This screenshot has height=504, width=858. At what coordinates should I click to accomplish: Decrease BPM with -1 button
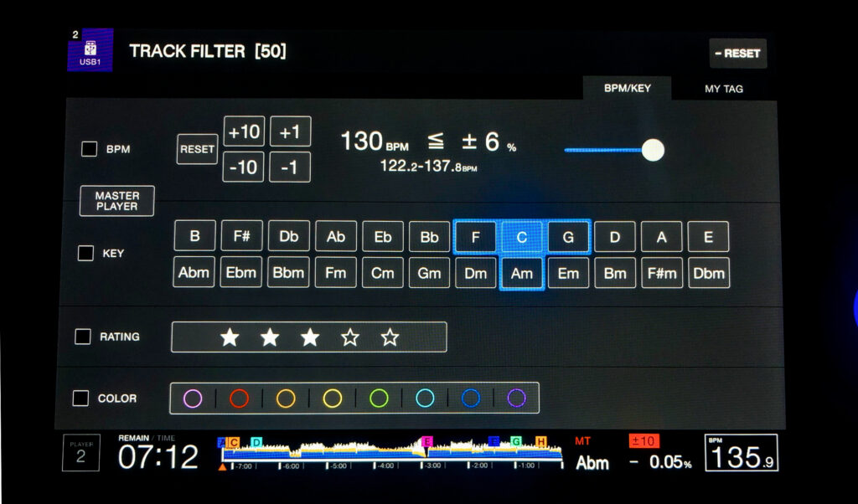tap(290, 167)
